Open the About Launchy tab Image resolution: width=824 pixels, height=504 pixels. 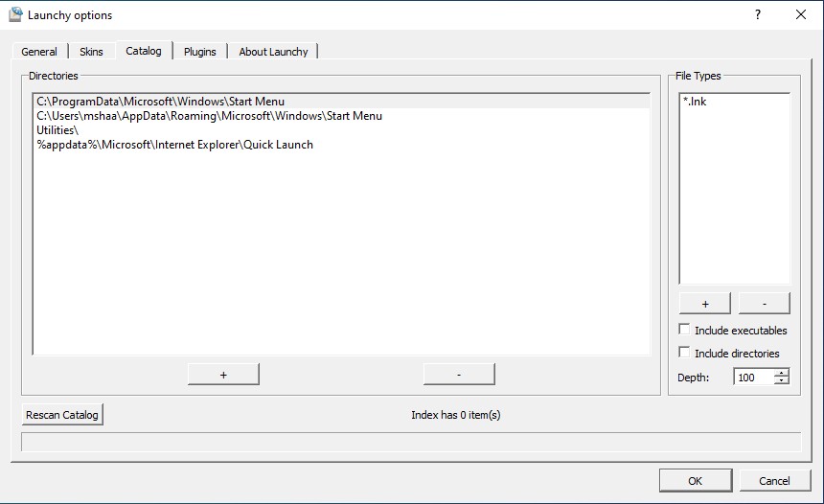pyautogui.click(x=273, y=52)
